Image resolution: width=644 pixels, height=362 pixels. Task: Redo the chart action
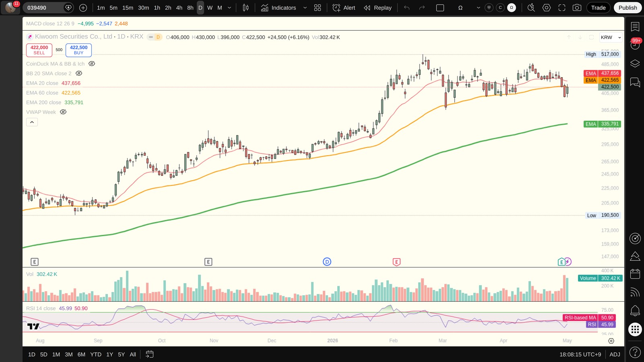tap(422, 8)
